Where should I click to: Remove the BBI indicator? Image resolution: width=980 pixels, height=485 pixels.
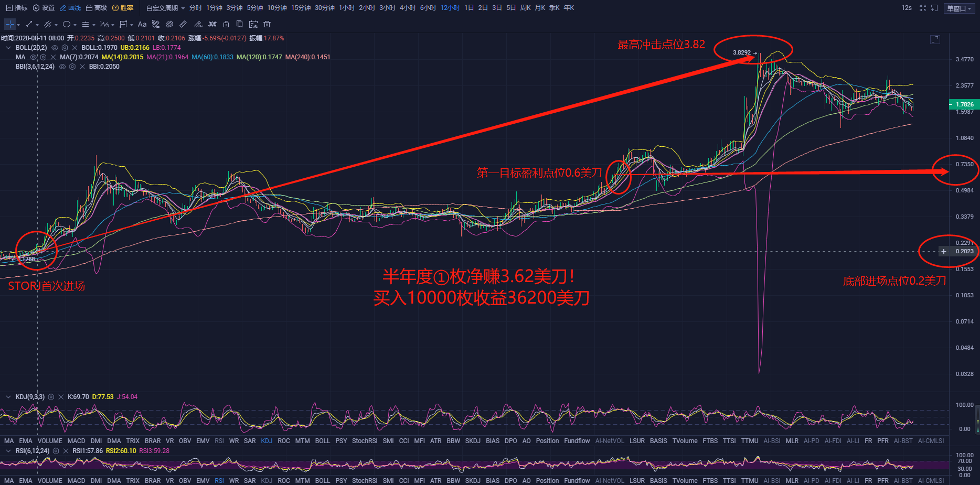82,67
